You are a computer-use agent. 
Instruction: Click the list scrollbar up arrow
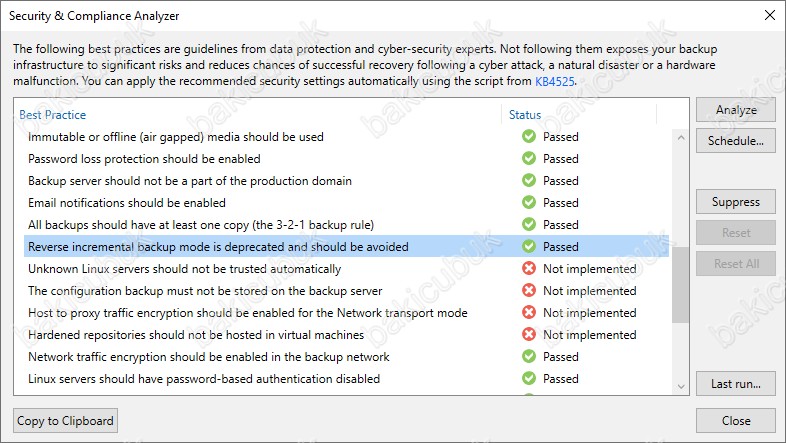click(x=681, y=137)
